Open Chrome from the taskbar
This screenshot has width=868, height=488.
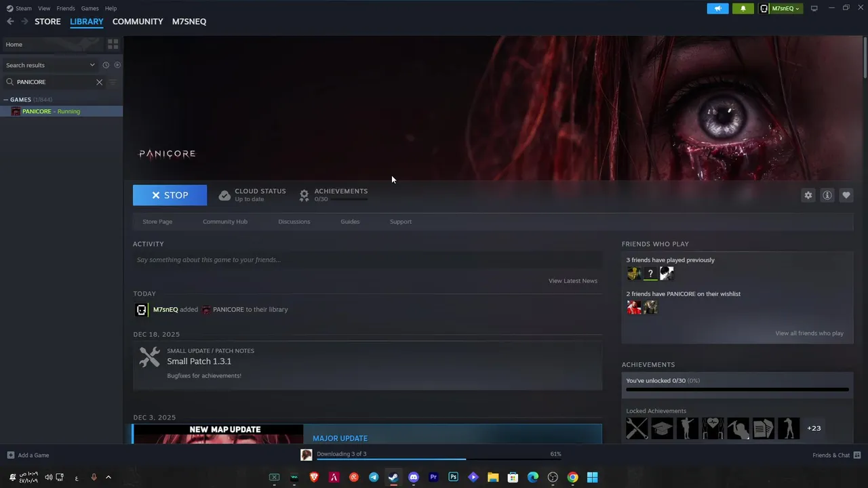pos(572,477)
